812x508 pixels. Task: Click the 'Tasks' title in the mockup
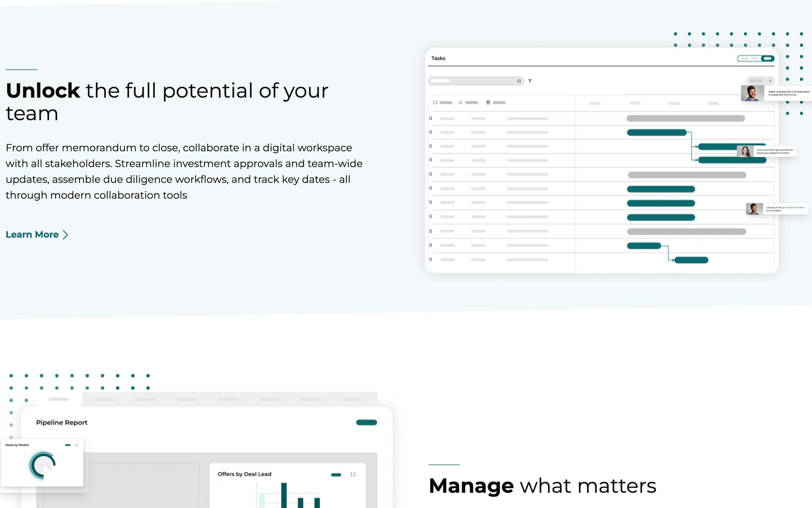coord(438,58)
